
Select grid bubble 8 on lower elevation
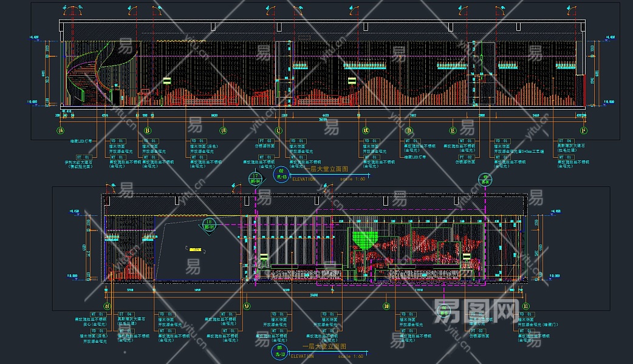click(107, 306)
